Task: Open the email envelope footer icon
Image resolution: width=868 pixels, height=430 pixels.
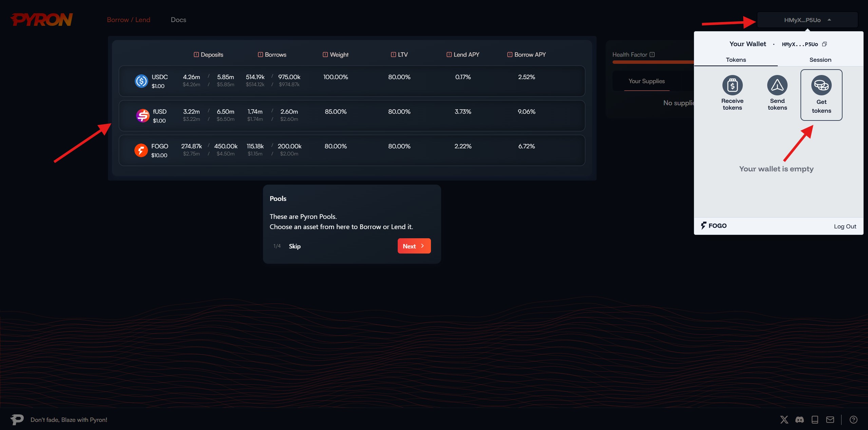Action: tap(830, 420)
